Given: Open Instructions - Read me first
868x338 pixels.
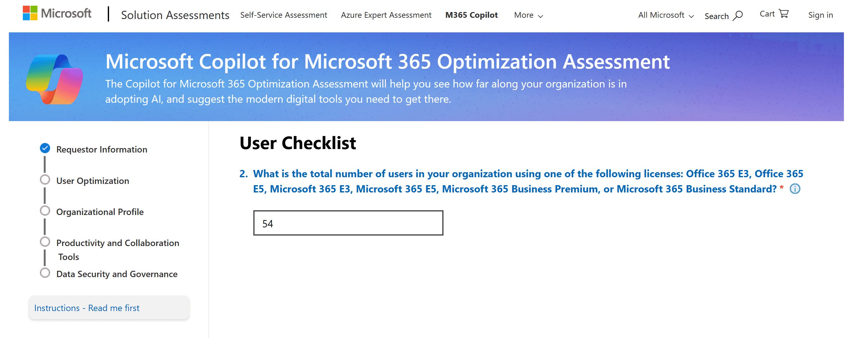Looking at the screenshot, I should (109, 308).
